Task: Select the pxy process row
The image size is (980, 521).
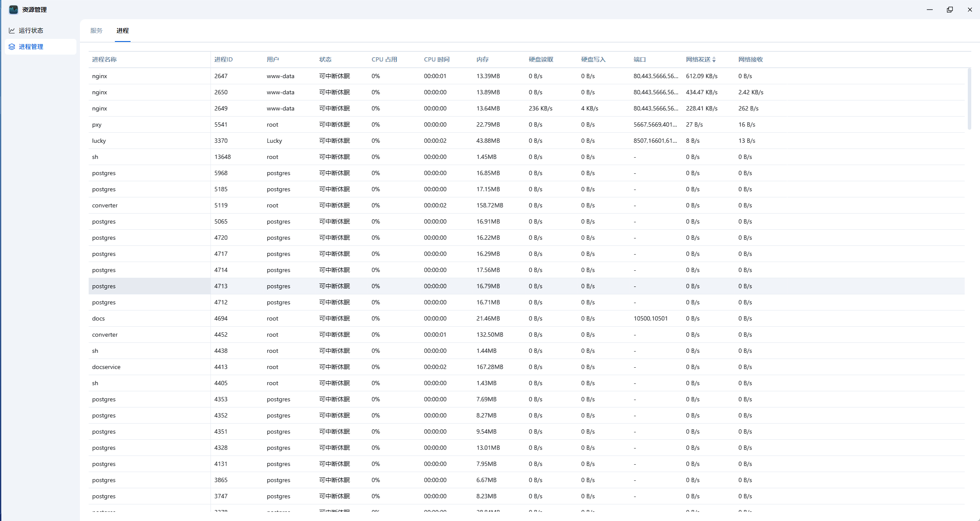Action: tap(97, 124)
